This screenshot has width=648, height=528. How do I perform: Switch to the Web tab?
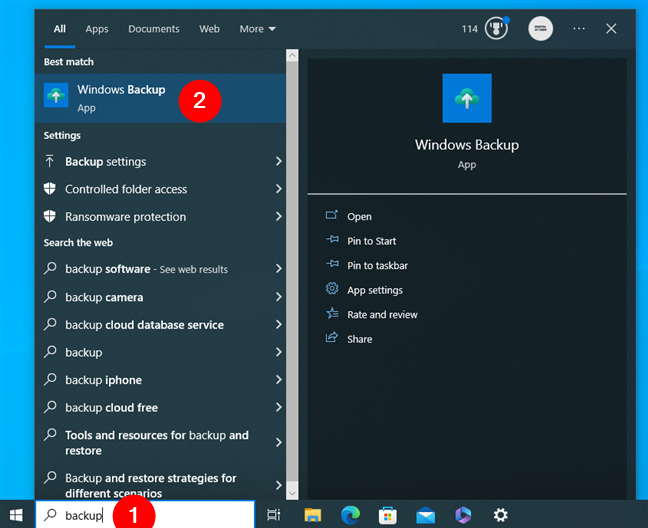209,29
